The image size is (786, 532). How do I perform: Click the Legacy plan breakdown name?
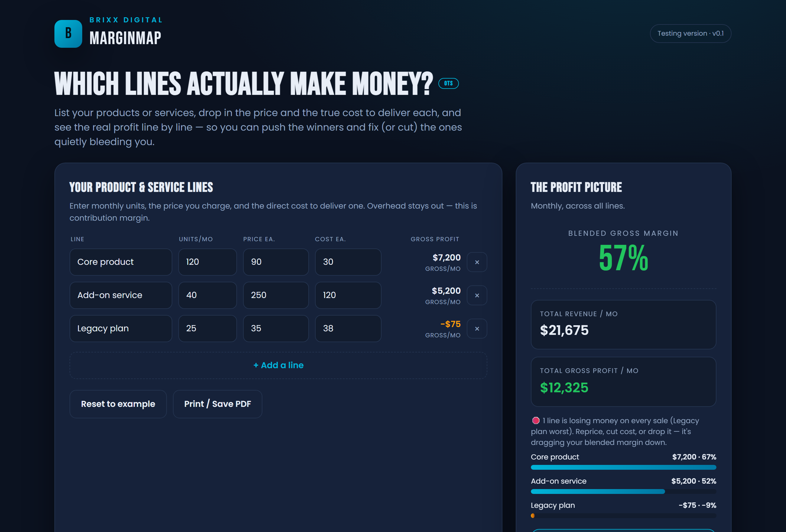pos(553,505)
